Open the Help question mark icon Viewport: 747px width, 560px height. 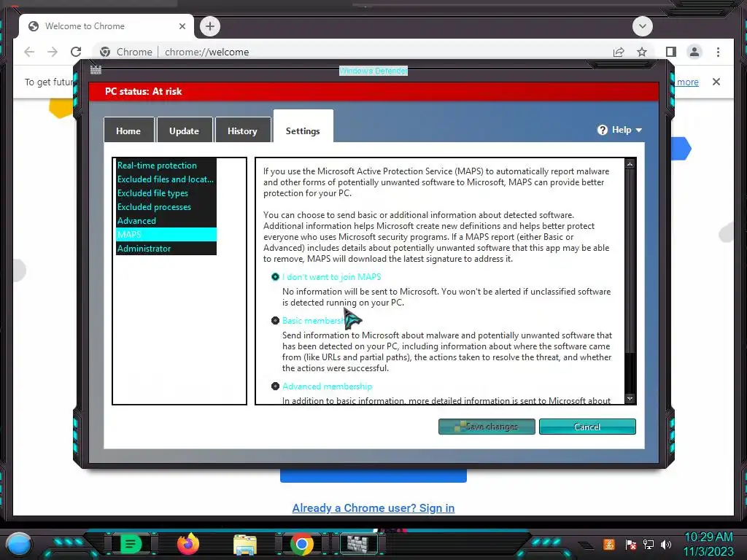click(603, 130)
